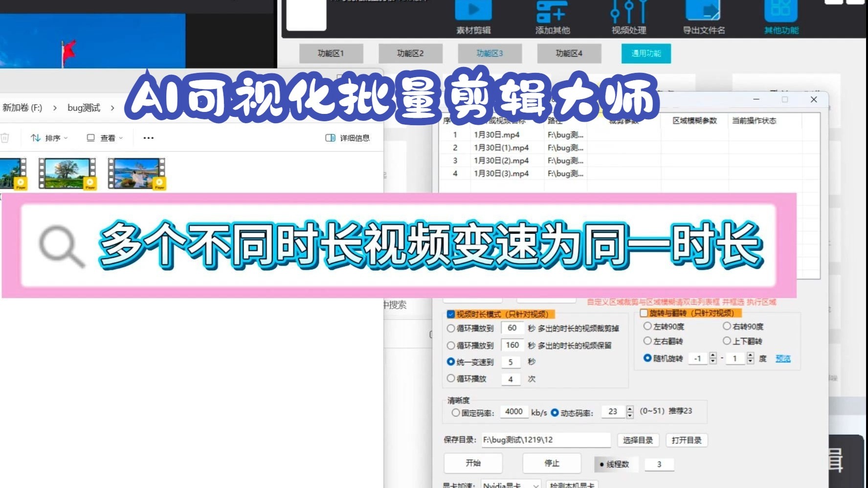This screenshot has height=488, width=868.
Task: Click the 保存目录 path field
Action: point(546,440)
